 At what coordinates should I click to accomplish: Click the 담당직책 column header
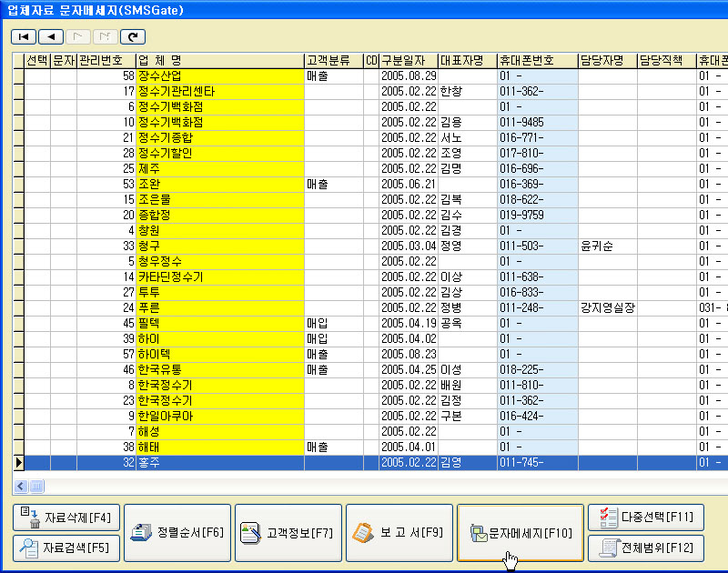[667, 60]
